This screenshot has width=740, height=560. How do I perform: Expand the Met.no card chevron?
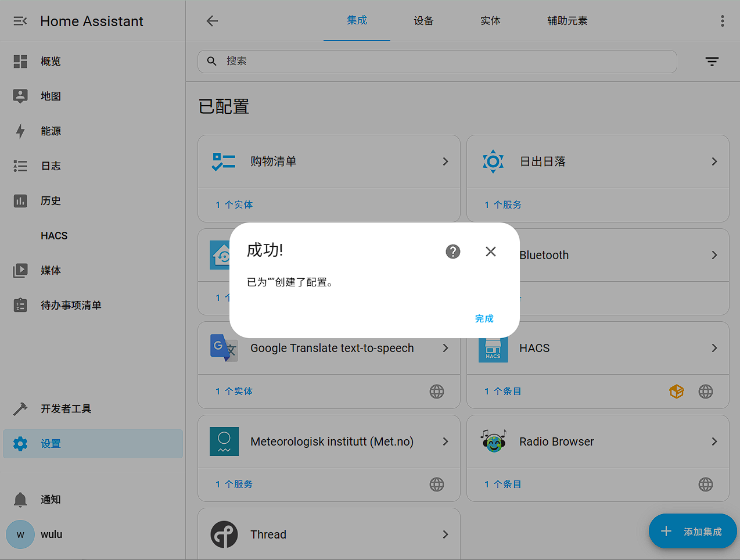click(x=446, y=441)
